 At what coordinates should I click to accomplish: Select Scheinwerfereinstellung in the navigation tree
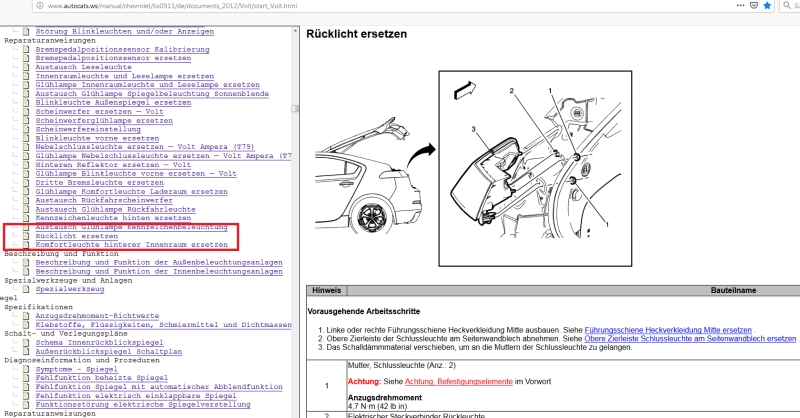(90, 129)
